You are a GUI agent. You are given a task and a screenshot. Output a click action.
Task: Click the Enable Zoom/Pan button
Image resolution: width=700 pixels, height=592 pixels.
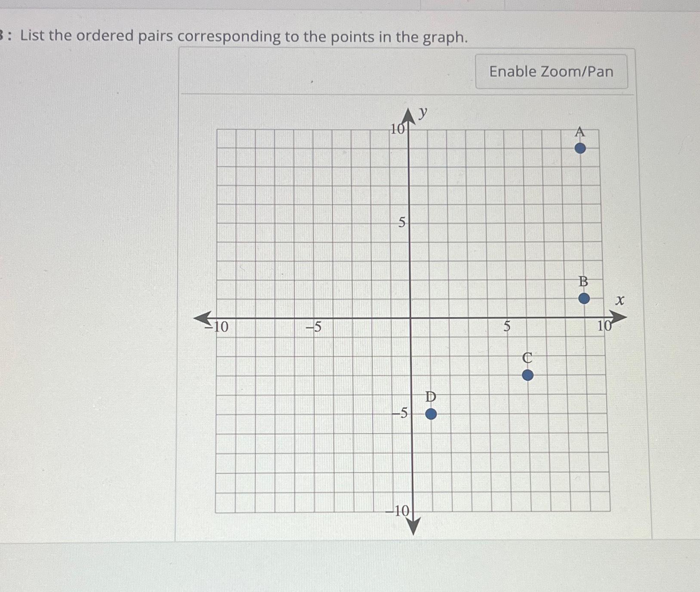coord(551,71)
